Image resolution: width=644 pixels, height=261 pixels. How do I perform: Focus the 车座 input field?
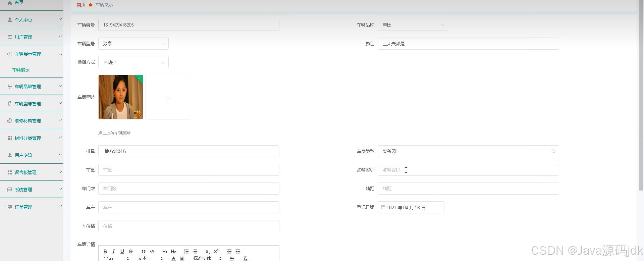click(x=189, y=207)
